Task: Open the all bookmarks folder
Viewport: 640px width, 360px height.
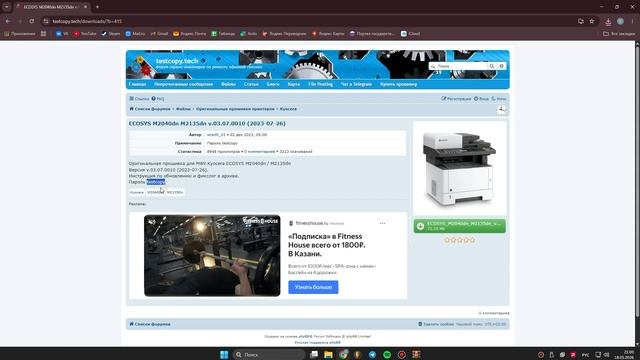Action: [619, 33]
